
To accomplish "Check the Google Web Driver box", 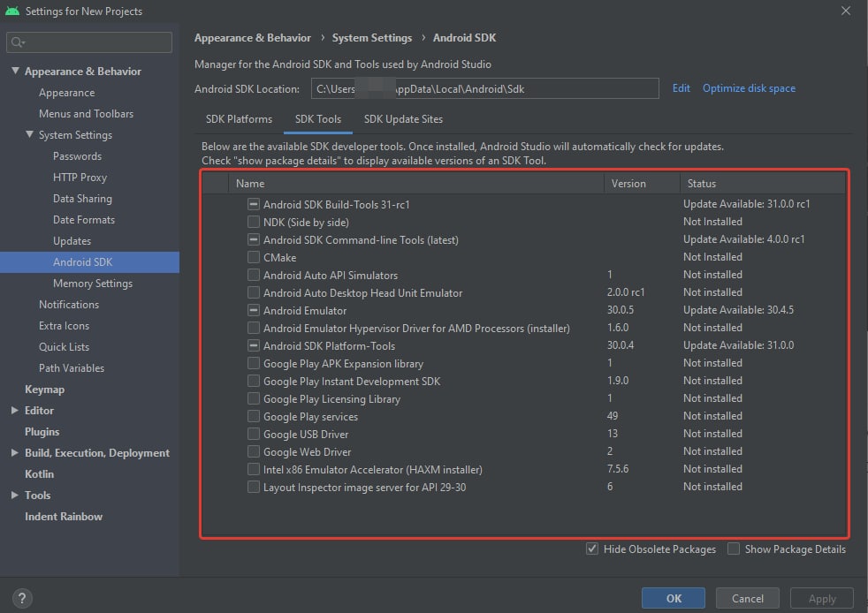I will (253, 452).
